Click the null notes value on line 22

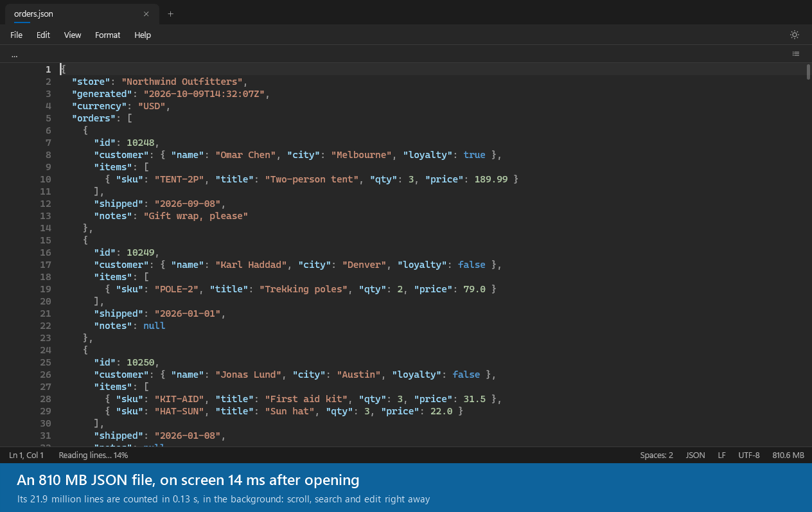point(154,326)
